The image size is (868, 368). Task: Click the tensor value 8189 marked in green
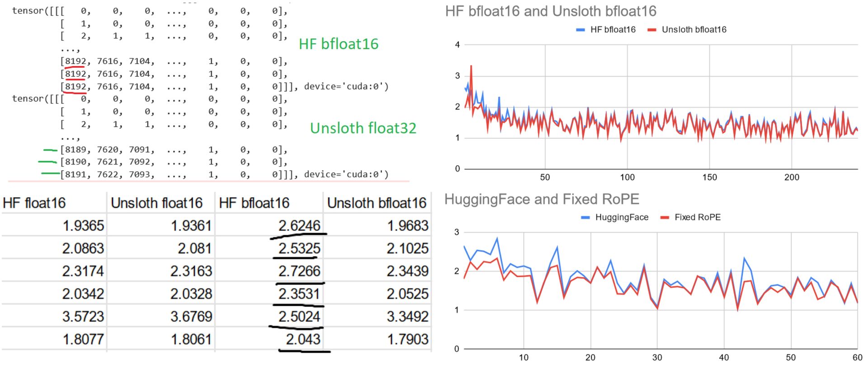pos(75,149)
